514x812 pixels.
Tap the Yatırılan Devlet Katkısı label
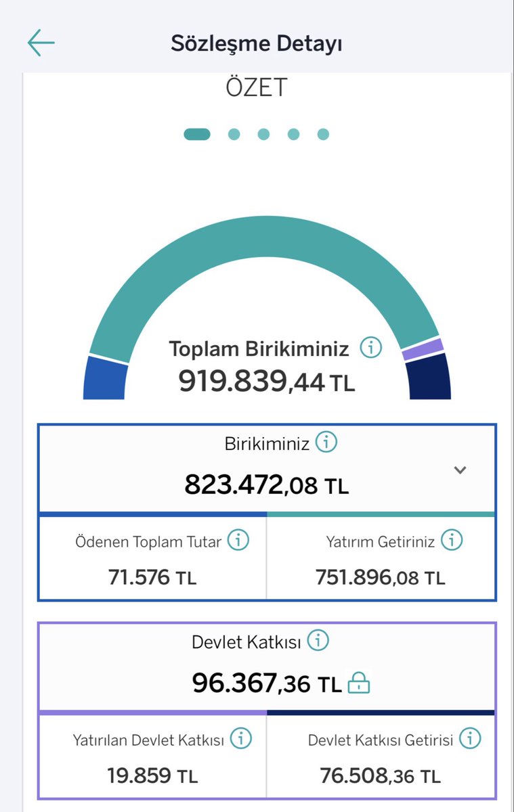tap(148, 740)
